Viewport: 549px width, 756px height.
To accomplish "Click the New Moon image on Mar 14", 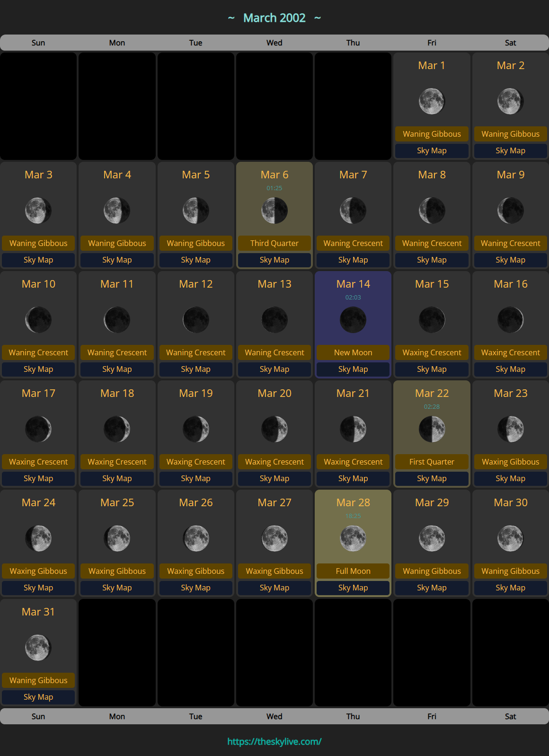I will point(353,320).
